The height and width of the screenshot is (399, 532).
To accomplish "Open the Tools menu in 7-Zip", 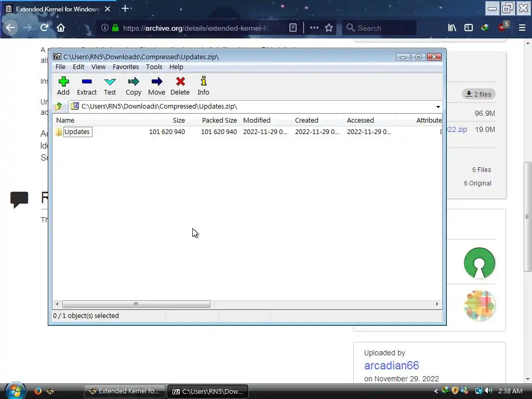I will [x=154, y=67].
